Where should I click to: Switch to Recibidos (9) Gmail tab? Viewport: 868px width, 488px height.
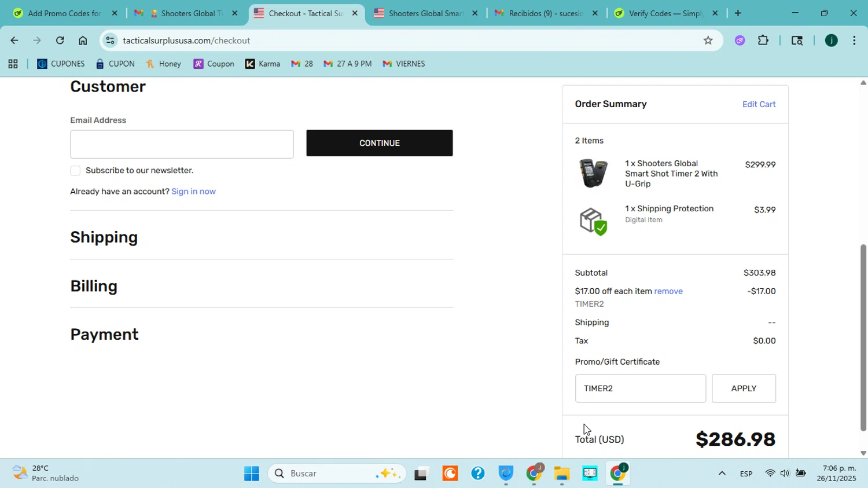(x=546, y=13)
